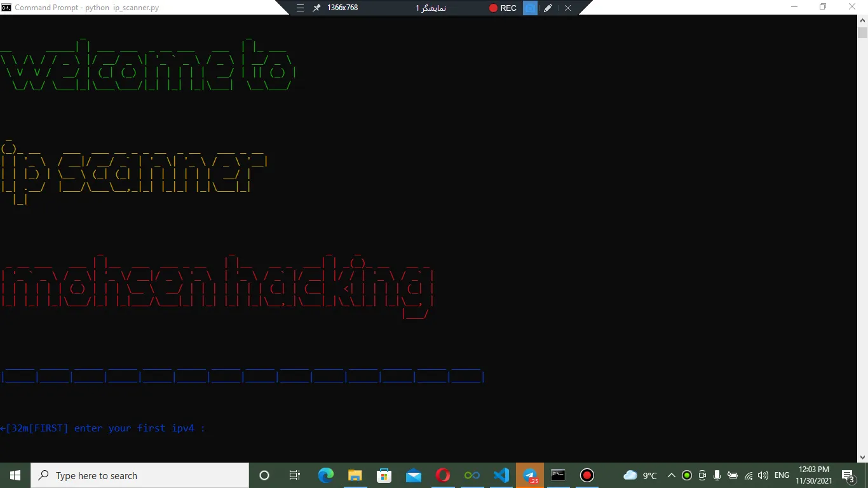868x488 pixels.
Task: Open the Windows Start menu
Action: 15,475
